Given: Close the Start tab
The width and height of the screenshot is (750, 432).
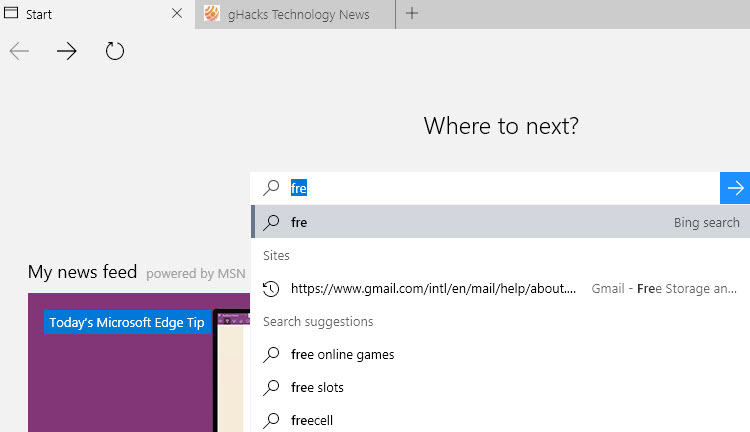Looking at the screenshot, I should 177,13.
